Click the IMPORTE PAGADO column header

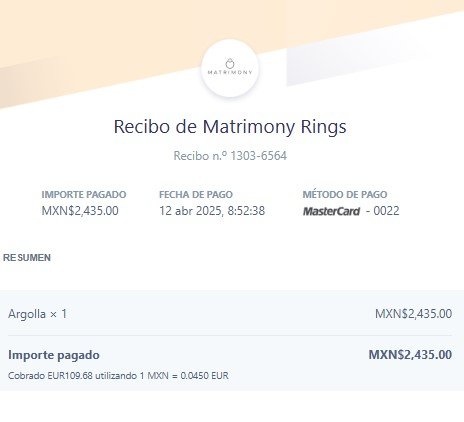[x=84, y=195]
